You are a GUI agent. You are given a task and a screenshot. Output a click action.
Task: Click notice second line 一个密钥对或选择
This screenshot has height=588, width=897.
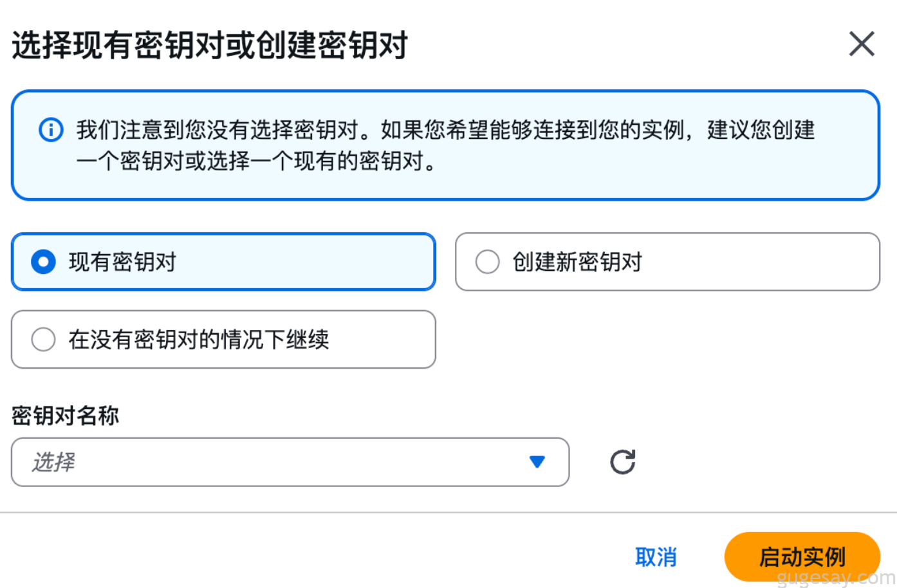(x=256, y=161)
